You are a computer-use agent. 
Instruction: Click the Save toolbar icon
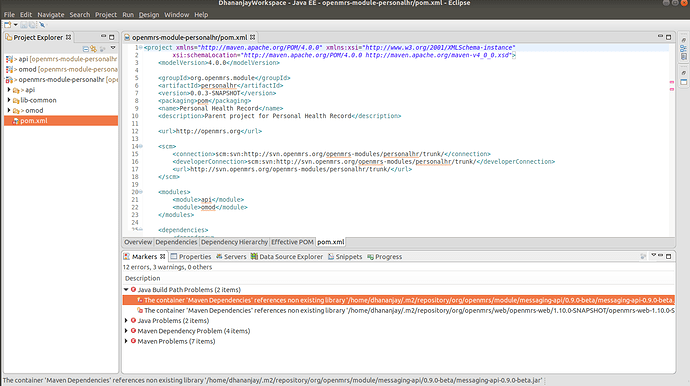[x=24, y=25]
